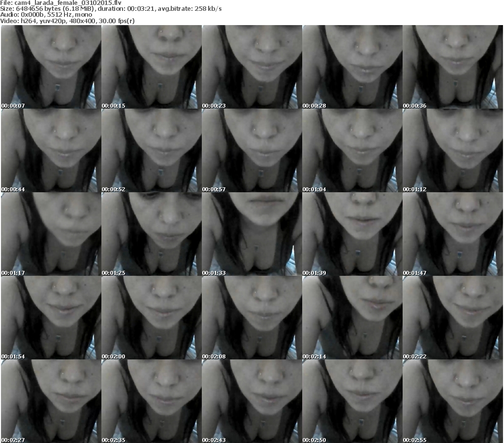Pick the thumbnail with timestamp 00:02:08
The image size is (504, 443).
(252, 318)
